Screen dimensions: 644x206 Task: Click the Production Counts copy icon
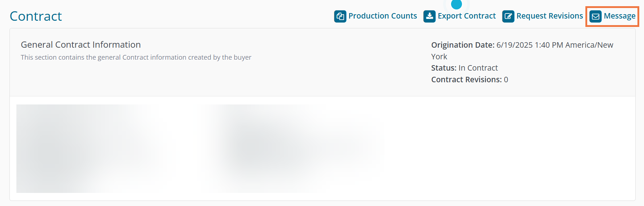340,16
